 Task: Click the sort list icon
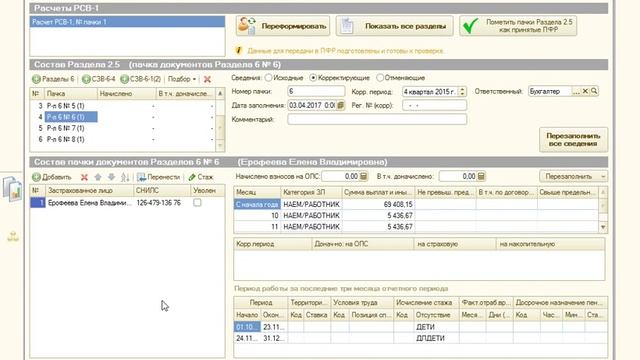pyautogui.click(x=125, y=177)
